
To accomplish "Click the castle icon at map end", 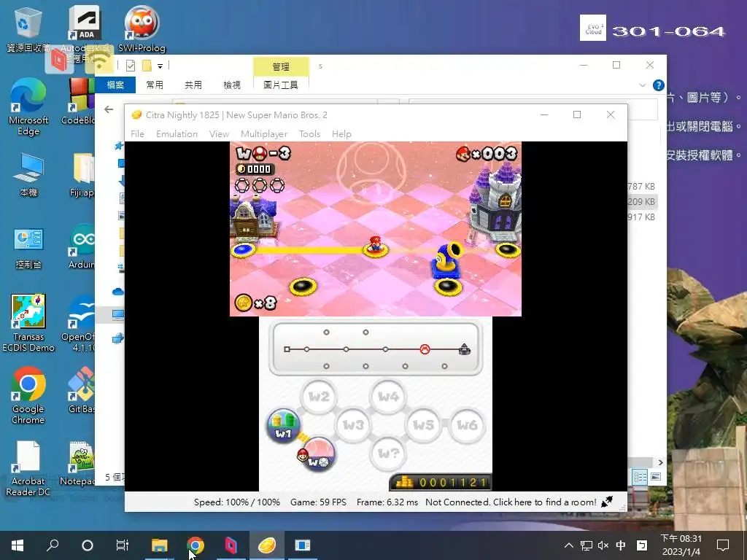I will tap(465, 349).
